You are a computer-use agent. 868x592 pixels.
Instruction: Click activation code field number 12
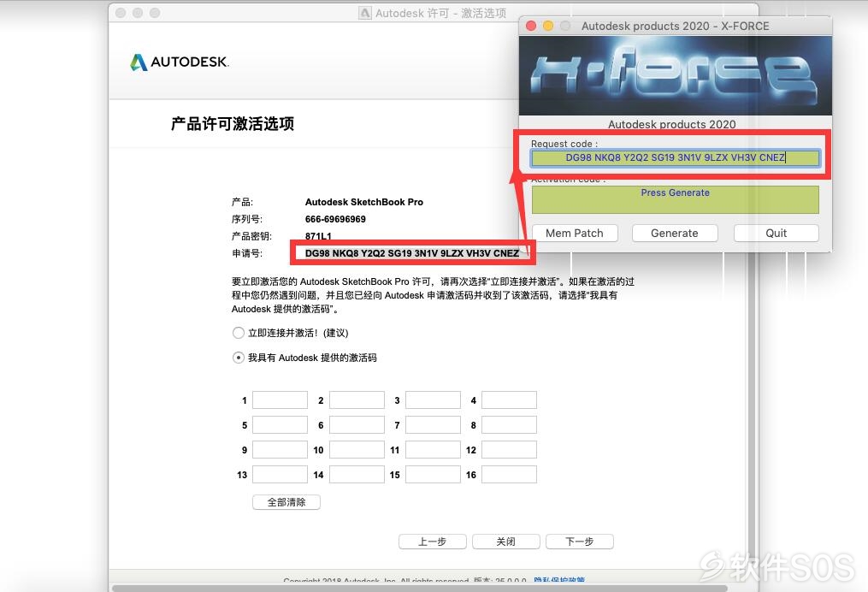pos(510,450)
